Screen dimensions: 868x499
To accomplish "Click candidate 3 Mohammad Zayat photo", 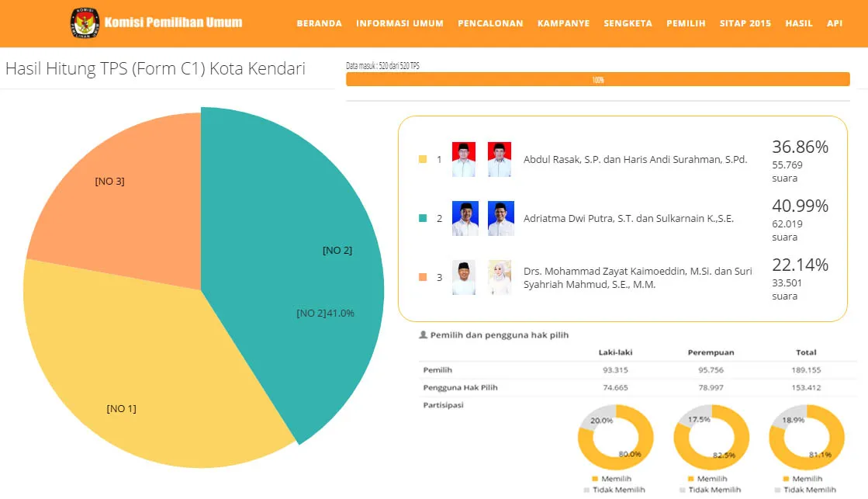I will tap(464, 277).
